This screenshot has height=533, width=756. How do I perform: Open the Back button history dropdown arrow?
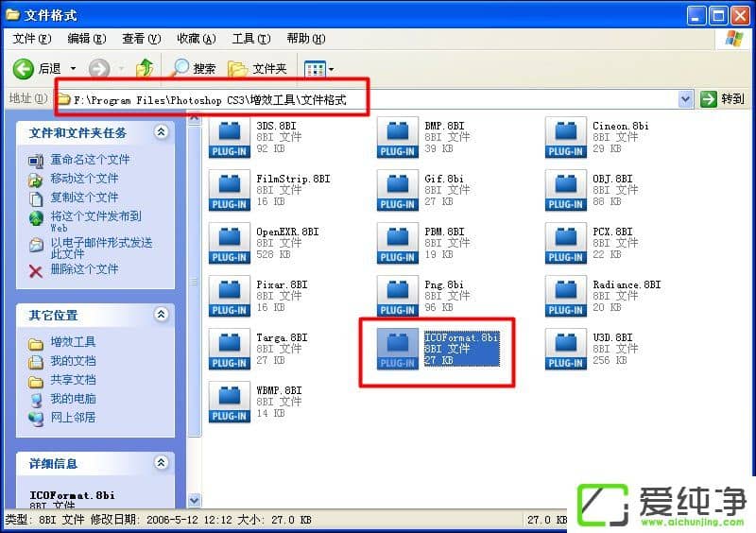(72, 68)
